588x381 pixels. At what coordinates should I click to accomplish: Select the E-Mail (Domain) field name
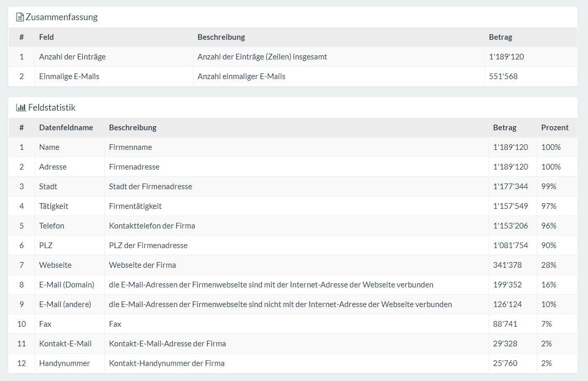click(x=67, y=284)
